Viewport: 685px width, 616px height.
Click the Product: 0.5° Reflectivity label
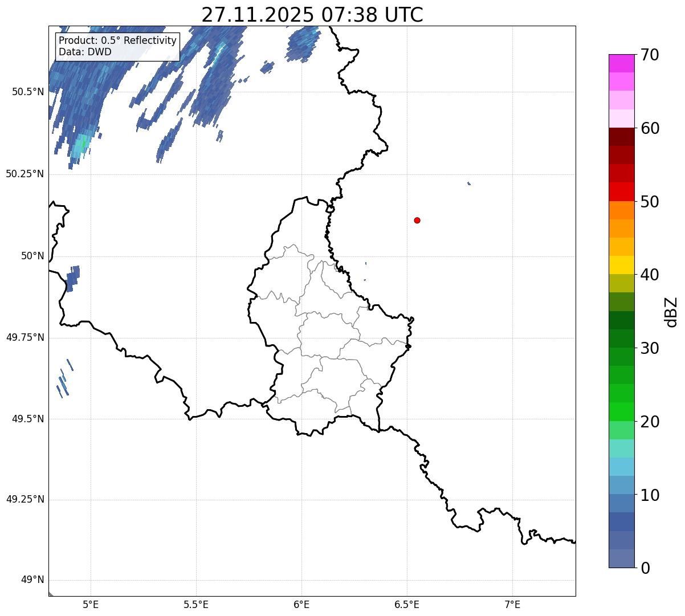pyautogui.click(x=117, y=41)
